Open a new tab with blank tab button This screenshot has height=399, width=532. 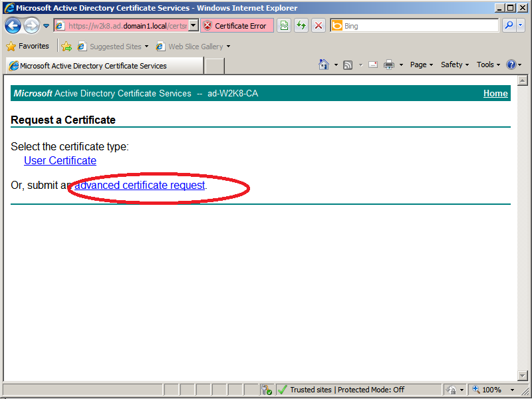tap(215, 65)
